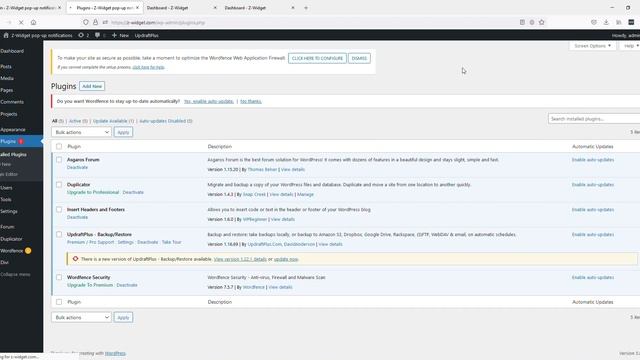
Task: Click Manage link for Duplicator
Action: 305,194
